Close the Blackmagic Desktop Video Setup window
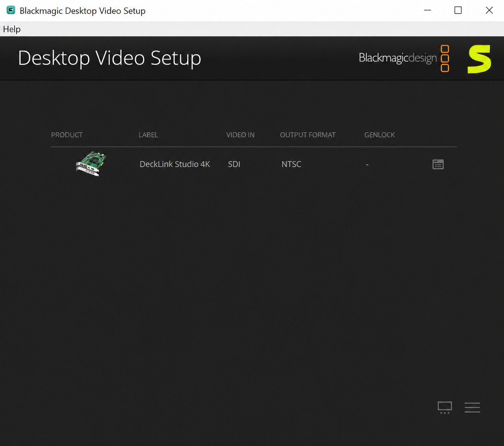This screenshot has height=446, width=504. tap(489, 10)
